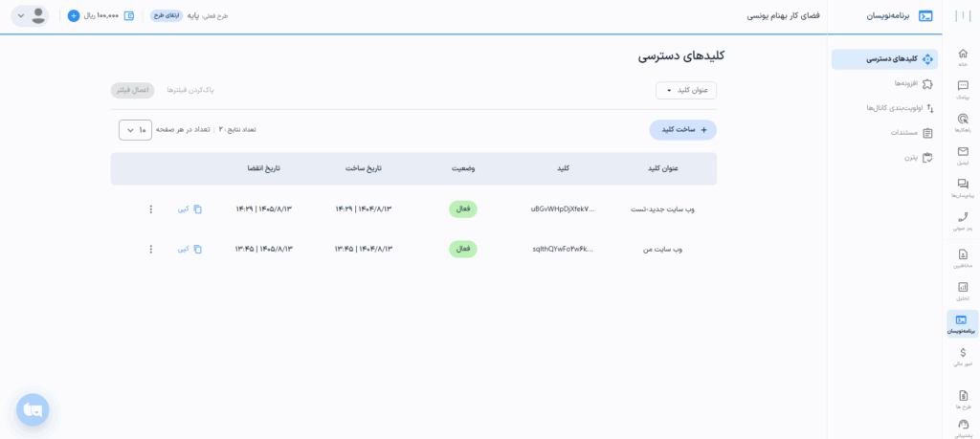Open the results per page dropdown
Screen dimensions: 980x439
135,129
